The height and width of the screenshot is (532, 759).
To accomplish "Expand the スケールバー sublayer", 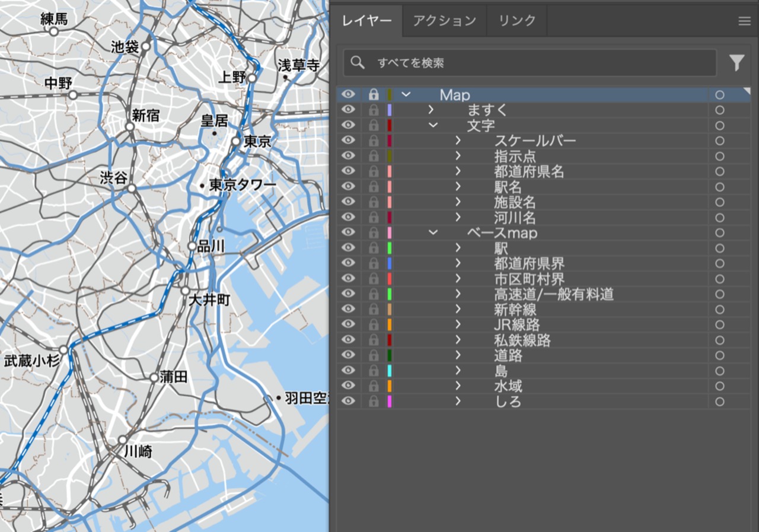I will [x=458, y=141].
